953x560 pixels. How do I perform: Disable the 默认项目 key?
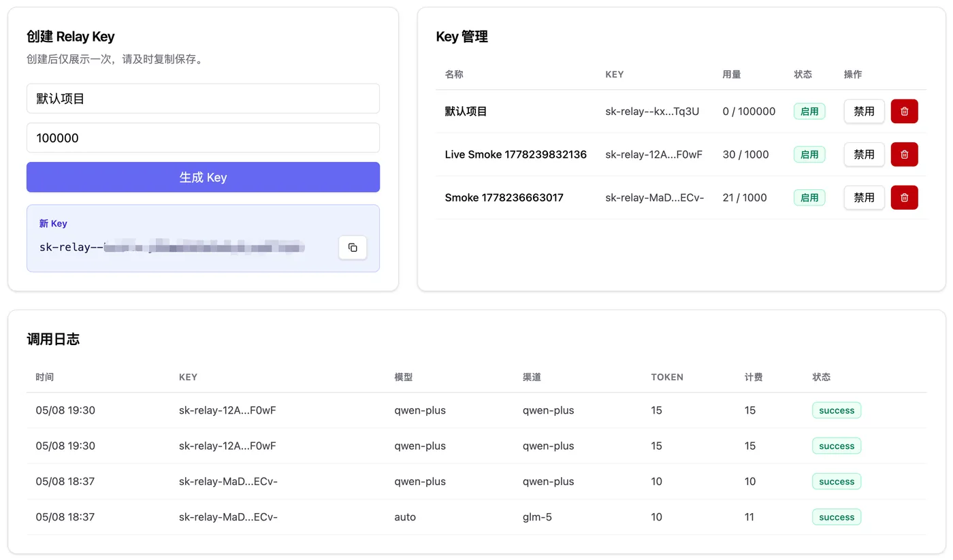[864, 112]
